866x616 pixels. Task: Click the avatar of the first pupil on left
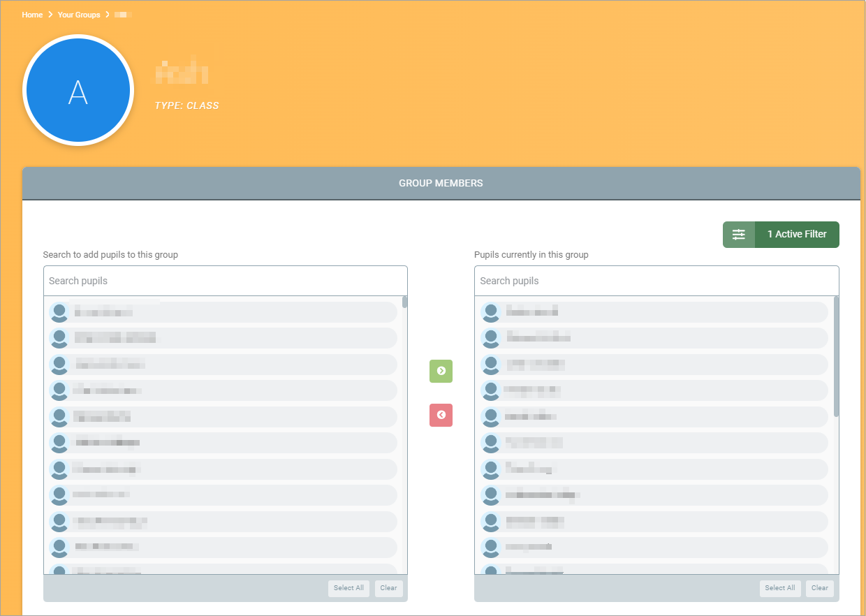point(59,312)
